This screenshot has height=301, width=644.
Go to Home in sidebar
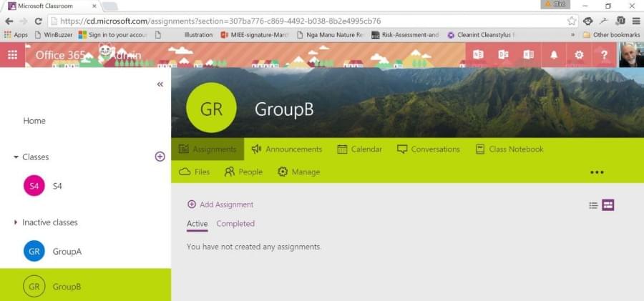34,121
